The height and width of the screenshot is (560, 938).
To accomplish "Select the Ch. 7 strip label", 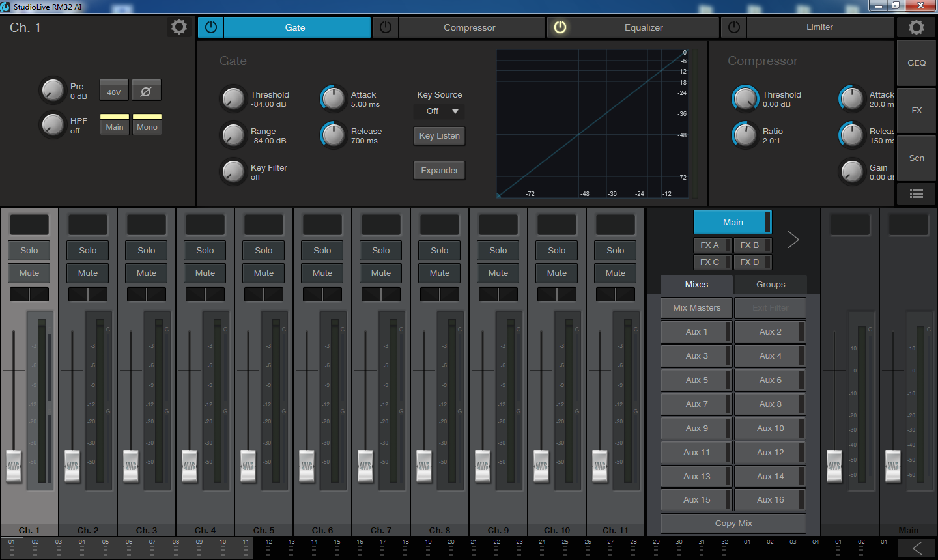I will [x=381, y=531].
